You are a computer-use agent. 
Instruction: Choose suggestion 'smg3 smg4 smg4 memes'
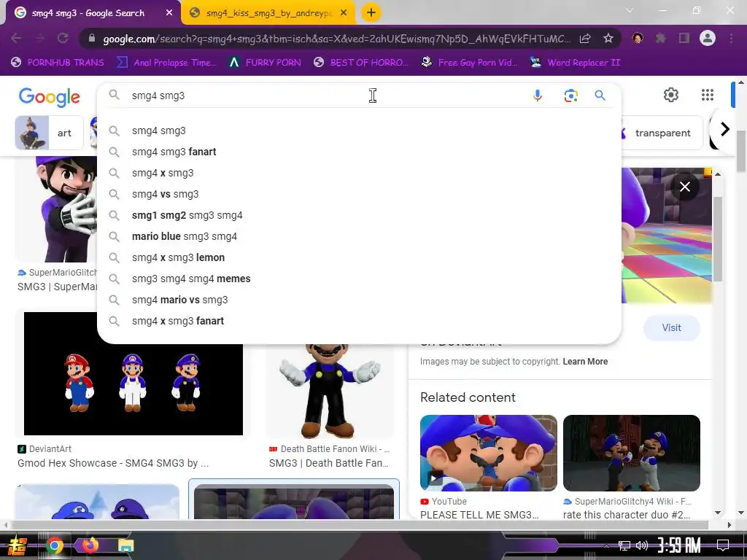[x=359, y=279]
